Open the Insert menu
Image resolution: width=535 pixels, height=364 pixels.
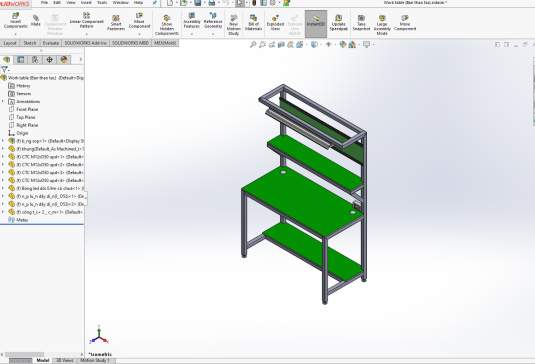pyautogui.click(x=86, y=2)
